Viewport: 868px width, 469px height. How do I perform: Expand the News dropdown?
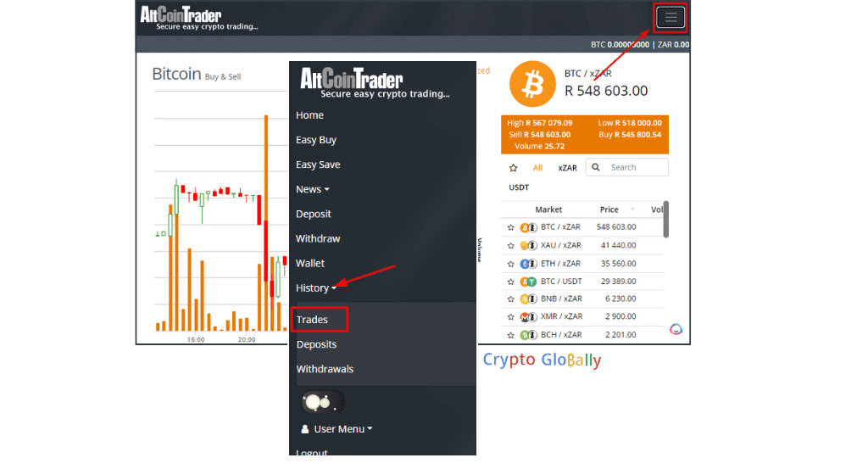point(312,189)
